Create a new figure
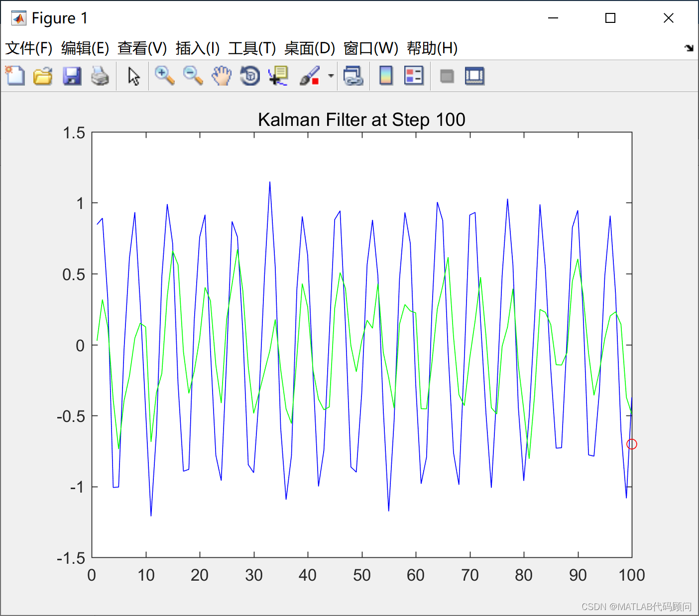This screenshot has height=616, width=699. (x=14, y=76)
